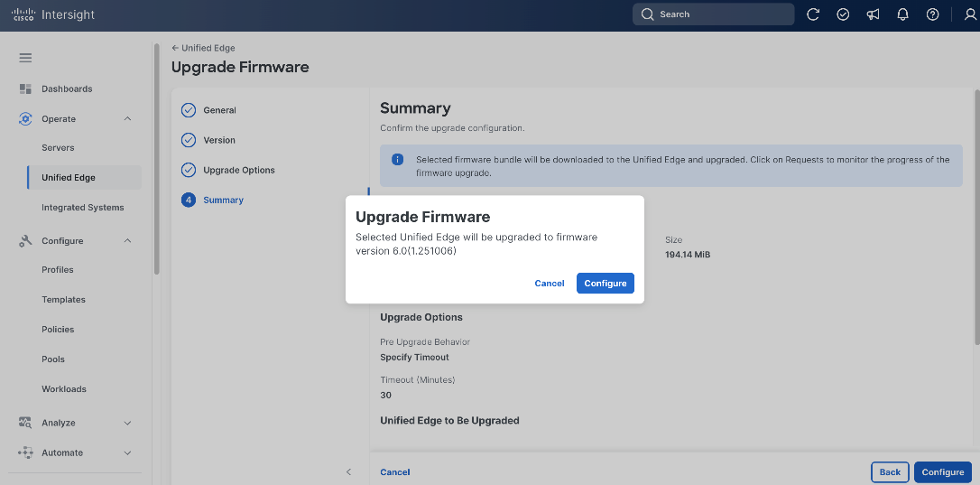This screenshot has height=485, width=980.
Task: Click Configure in the Upgrade Firmware dialog
Action: coord(605,284)
